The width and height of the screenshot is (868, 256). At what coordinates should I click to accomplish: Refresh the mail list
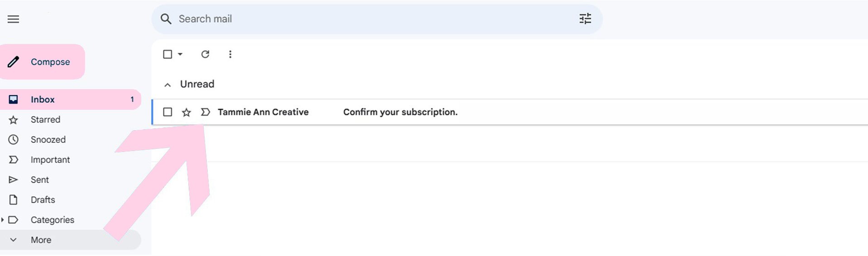pos(205,54)
